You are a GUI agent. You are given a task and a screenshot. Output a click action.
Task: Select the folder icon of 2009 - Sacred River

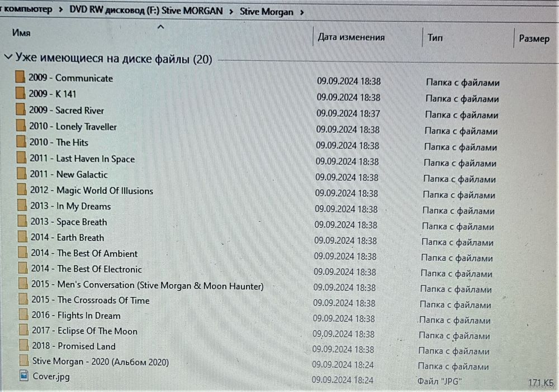21,109
